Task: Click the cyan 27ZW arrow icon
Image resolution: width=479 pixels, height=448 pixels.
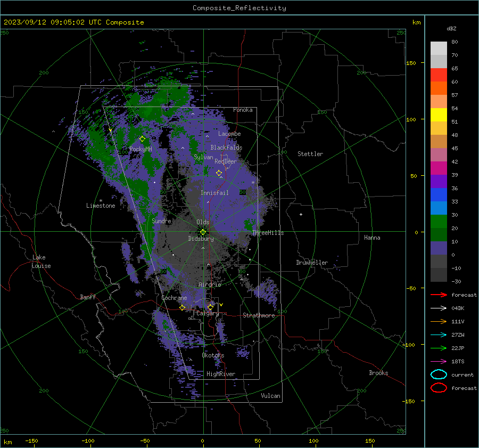Action: pos(439,335)
